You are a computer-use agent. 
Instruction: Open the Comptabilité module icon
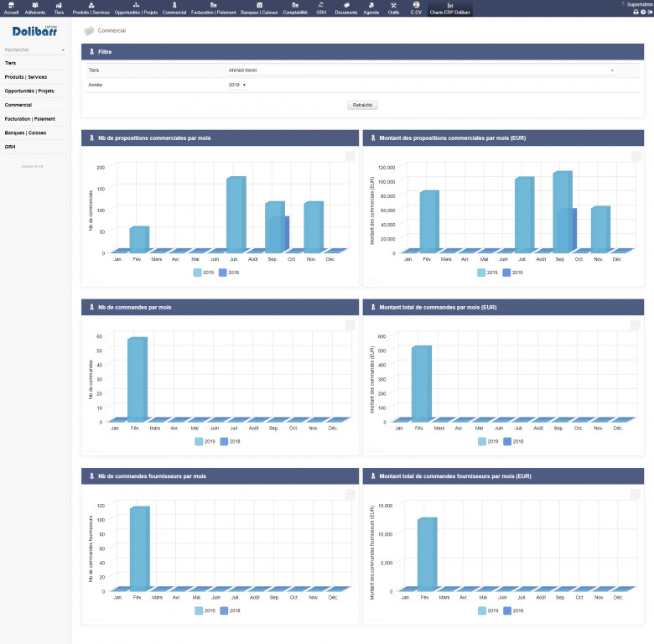(295, 5)
